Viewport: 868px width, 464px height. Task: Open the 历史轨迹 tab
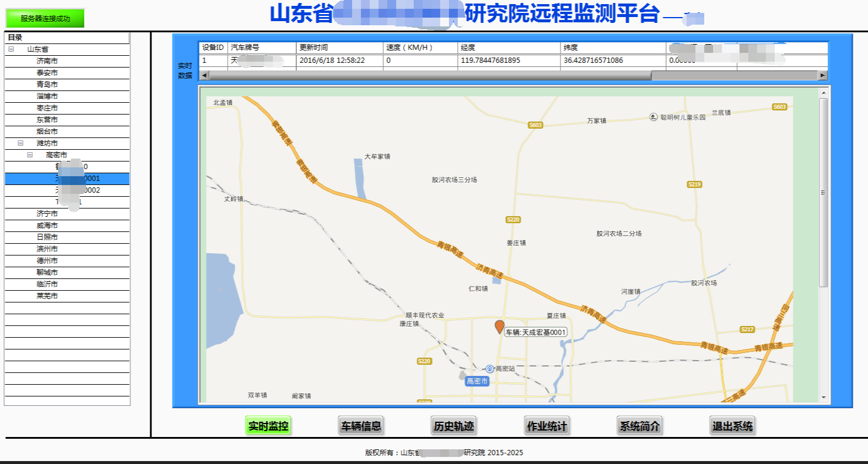tap(453, 426)
